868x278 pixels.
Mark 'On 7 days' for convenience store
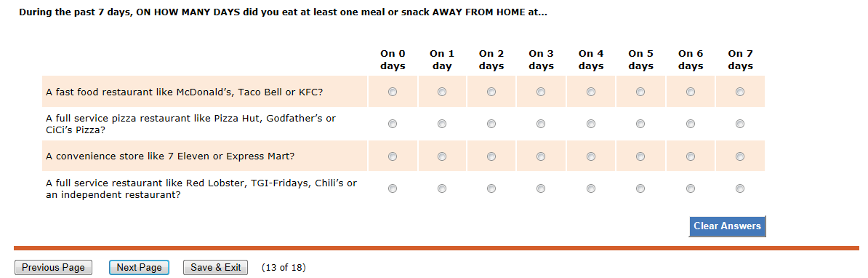point(739,156)
